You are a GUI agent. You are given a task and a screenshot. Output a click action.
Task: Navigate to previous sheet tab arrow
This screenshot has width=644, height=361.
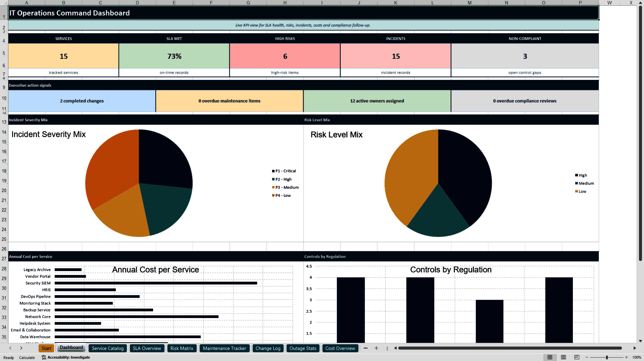10,348
